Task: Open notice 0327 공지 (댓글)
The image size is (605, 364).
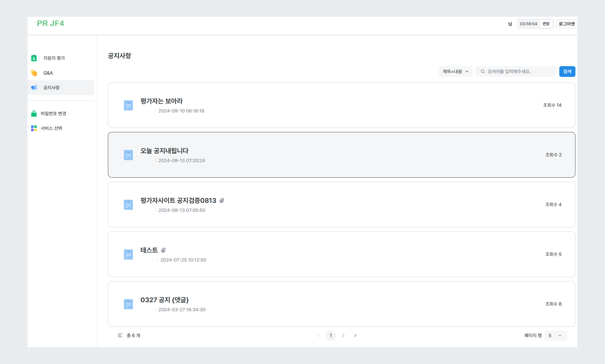Action: coord(341,304)
